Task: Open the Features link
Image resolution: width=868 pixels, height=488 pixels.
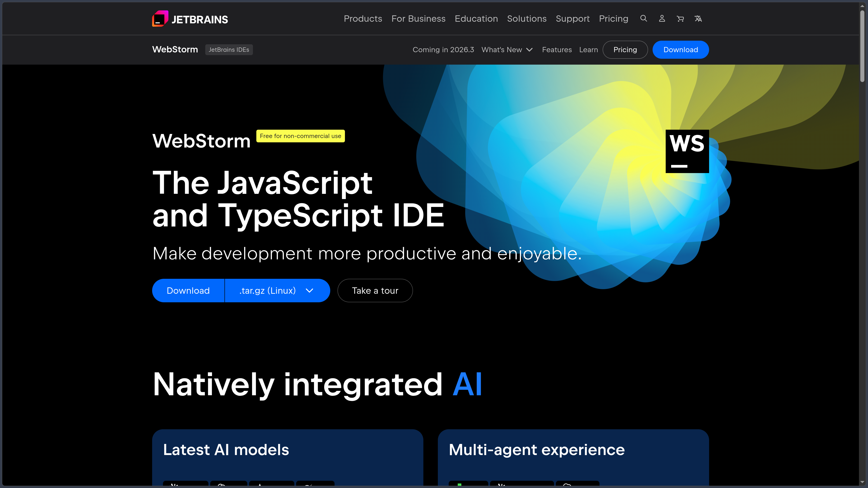Action: pyautogui.click(x=557, y=49)
